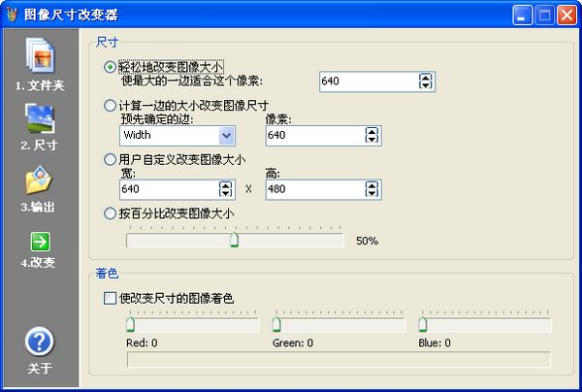
Task: Open the 1. 文件夹 folder step icon
Action: (41, 55)
